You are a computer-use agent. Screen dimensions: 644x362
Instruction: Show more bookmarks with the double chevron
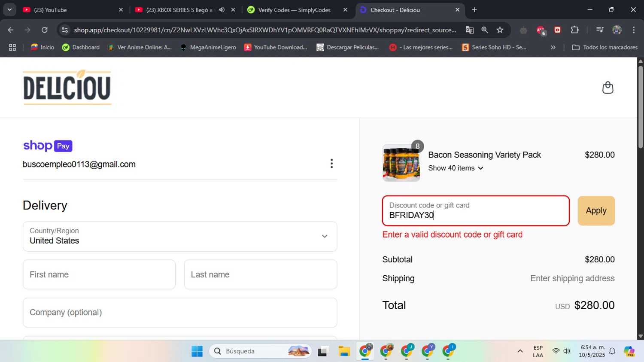point(553,47)
